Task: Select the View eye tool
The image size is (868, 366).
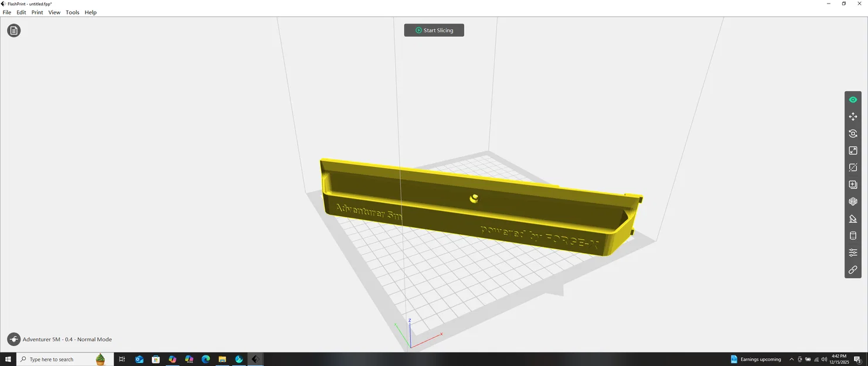Action: 853,100
